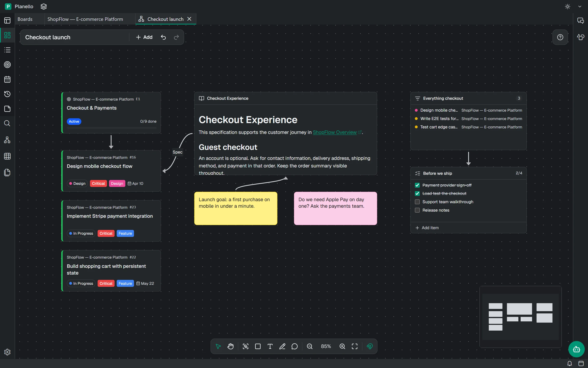The image size is (588, 368).
Task: Select the pink Apple Pay sticky note
Action: click(335, 208)
